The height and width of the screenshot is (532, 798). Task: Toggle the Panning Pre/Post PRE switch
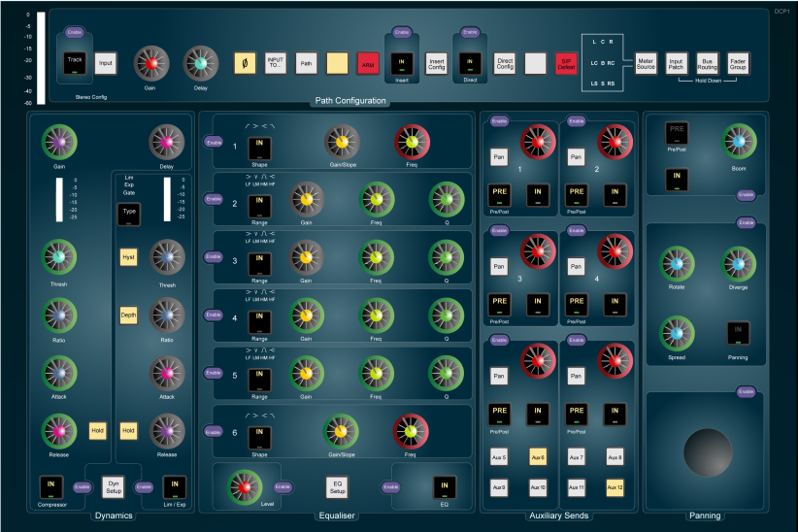pyautogui.click(x=677, y=133)
